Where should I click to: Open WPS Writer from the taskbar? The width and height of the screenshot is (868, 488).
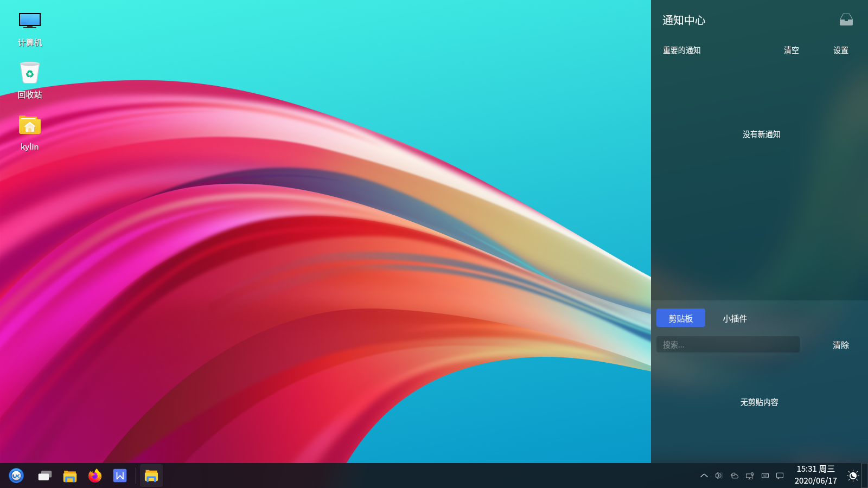120,476
